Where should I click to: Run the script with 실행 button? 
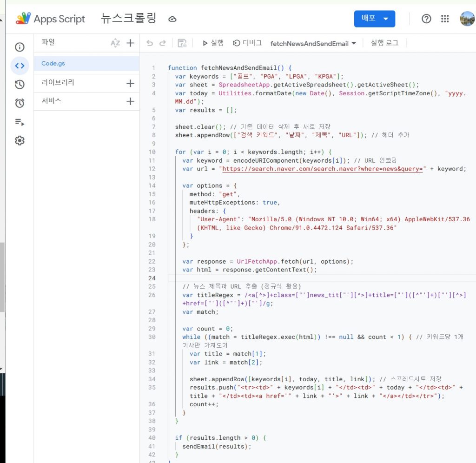click(213, 43)
